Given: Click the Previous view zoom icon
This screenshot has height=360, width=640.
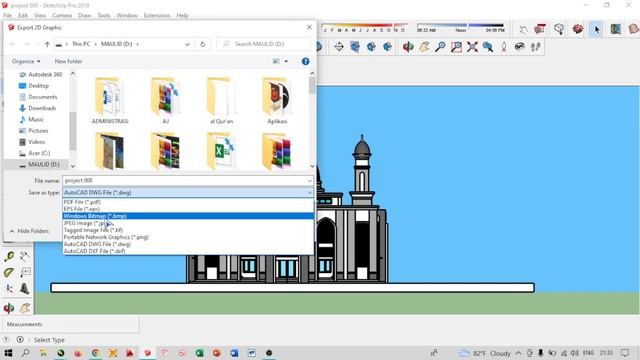Looking at the screenshot, I should coord(488,47).
